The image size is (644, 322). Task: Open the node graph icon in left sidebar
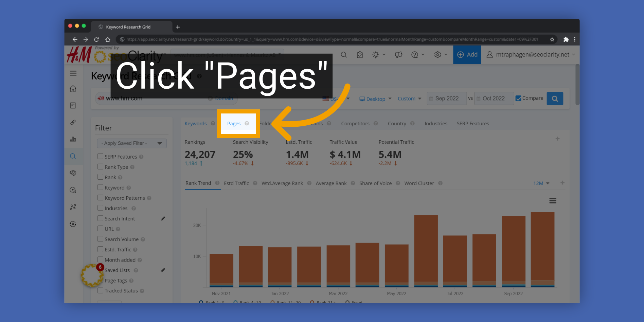point(73,207)
